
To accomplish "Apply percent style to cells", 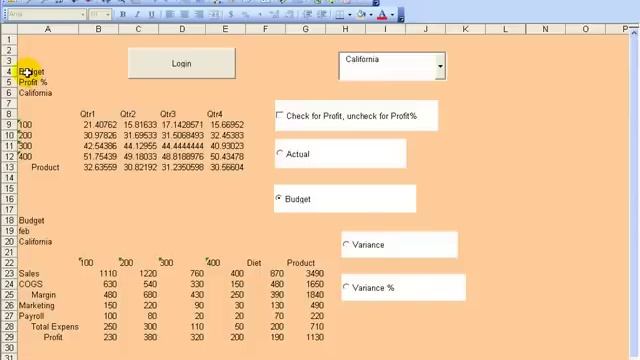I will (x=245, y=14).
